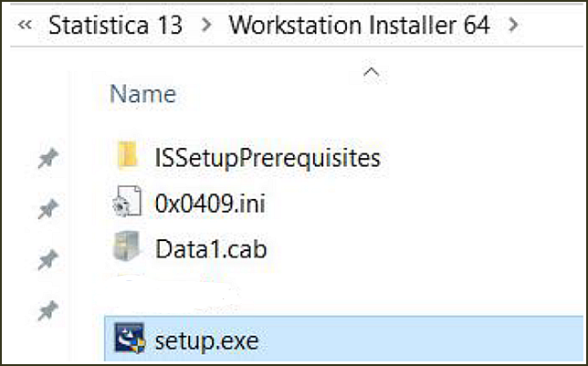The image size is (588, 366).
Task: Navigate to Statistica 13 breadcrumb
Action: coord(115,26)
